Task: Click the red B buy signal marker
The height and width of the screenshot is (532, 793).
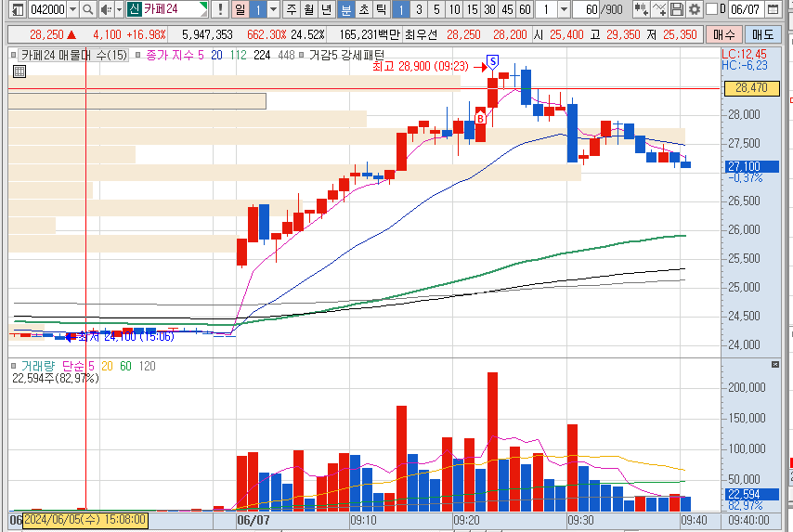Action: coord(480,118)
